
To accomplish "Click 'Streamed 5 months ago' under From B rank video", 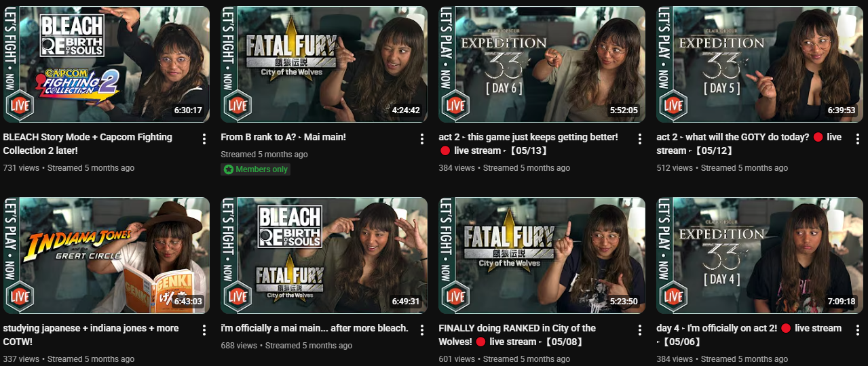I will (x=264, y=154).
